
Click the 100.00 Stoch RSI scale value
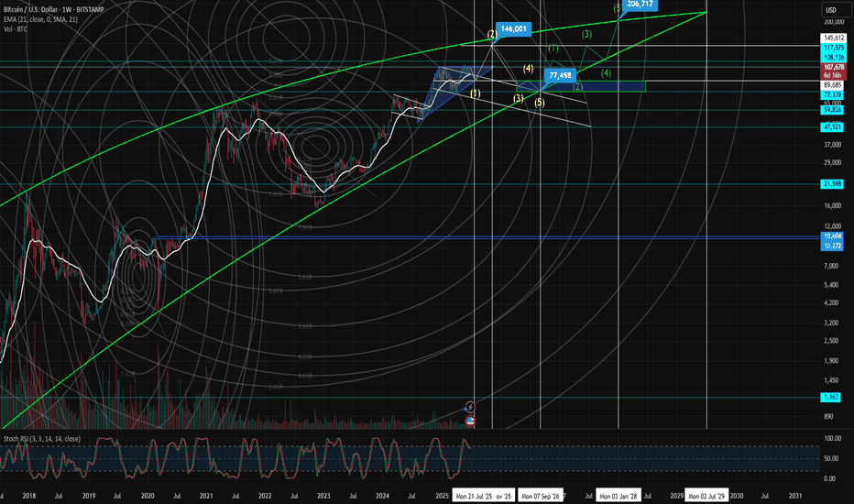click(833, 439)
